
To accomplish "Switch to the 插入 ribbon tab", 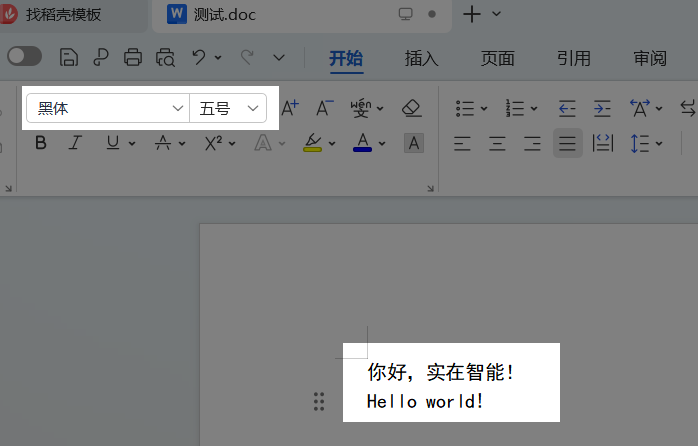I will pyautogui.click(x=421, y=58).
